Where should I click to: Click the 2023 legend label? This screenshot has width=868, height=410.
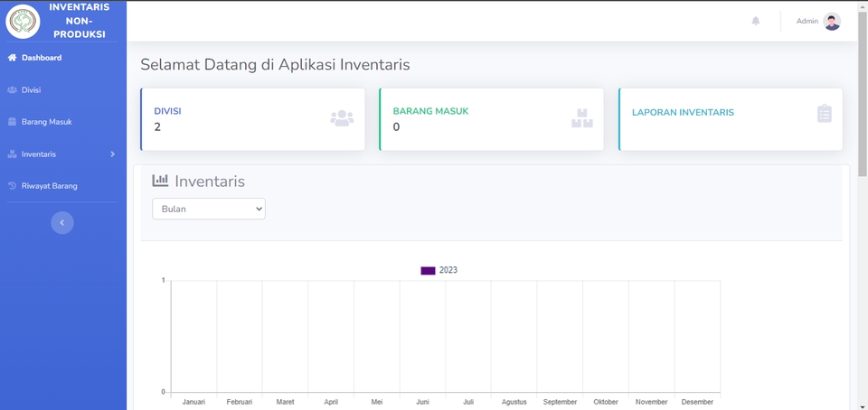pyautogui.click(x=448, y=270)
